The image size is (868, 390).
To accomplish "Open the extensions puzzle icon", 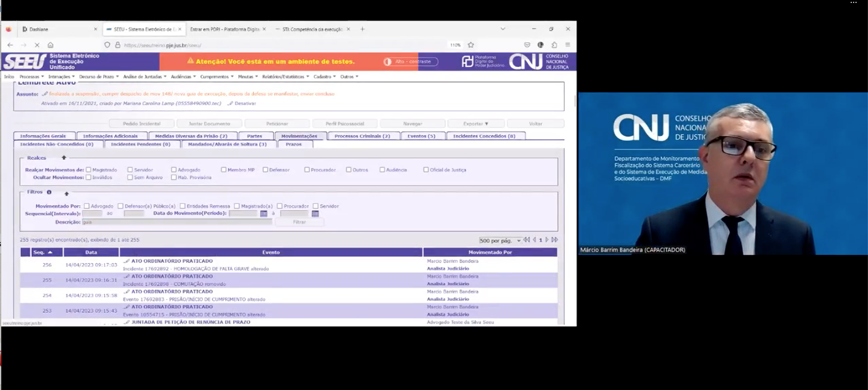I will (x=554, y=45).
